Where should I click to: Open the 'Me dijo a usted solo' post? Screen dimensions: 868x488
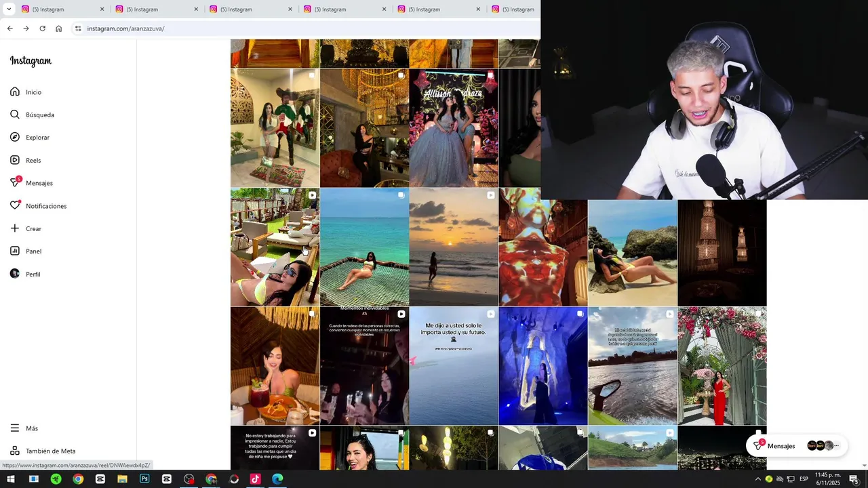pos(454,366)
